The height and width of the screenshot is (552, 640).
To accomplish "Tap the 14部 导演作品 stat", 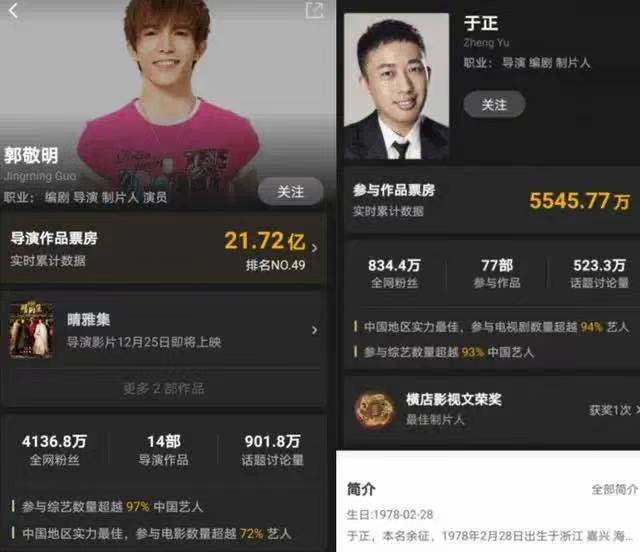I will tap(164, 450).
